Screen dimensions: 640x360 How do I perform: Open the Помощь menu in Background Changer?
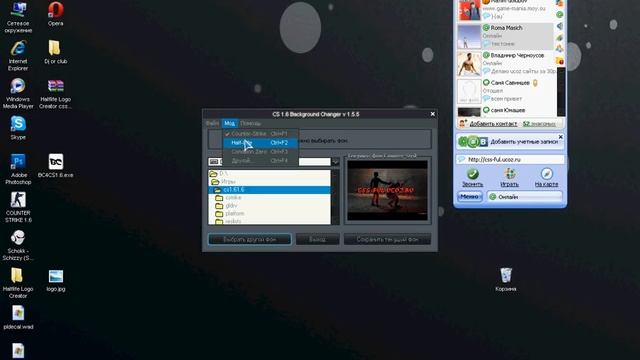[x=250, y=123]
